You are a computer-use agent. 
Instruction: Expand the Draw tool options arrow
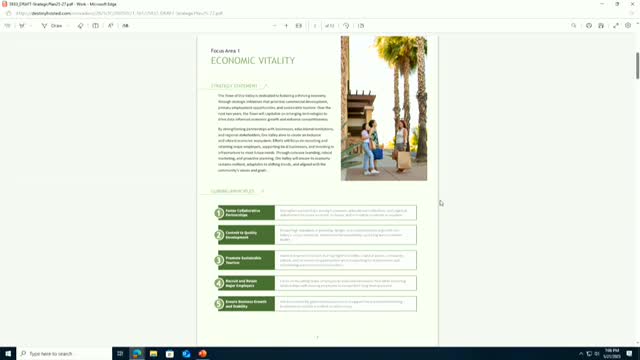click(x=68, y=26)
